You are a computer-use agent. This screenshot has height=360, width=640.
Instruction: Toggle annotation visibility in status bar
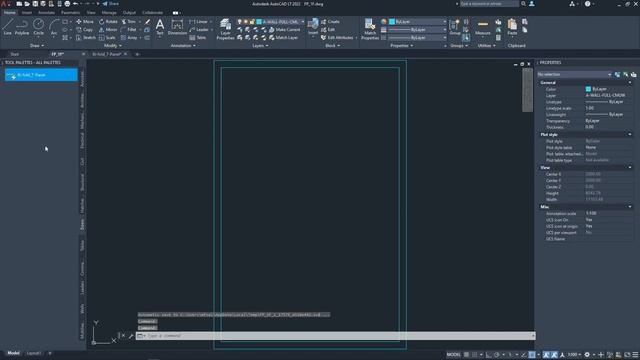546,355
